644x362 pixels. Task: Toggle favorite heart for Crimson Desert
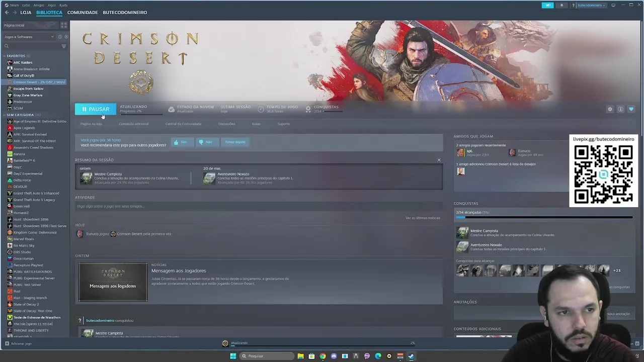(631, 109)
